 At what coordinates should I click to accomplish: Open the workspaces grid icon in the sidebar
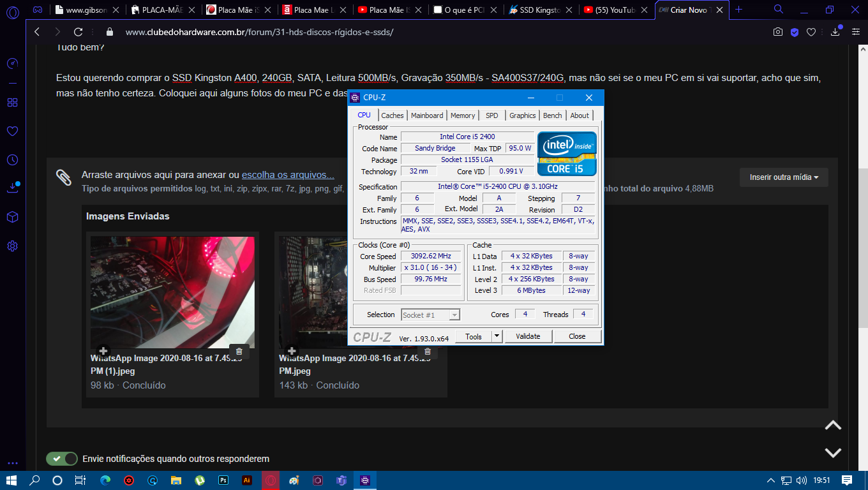coord(12,103)
